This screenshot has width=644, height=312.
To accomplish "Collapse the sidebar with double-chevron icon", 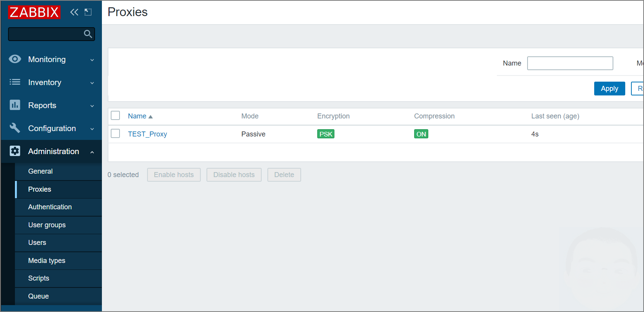I will pyautogui.click(x=74, y=12).
